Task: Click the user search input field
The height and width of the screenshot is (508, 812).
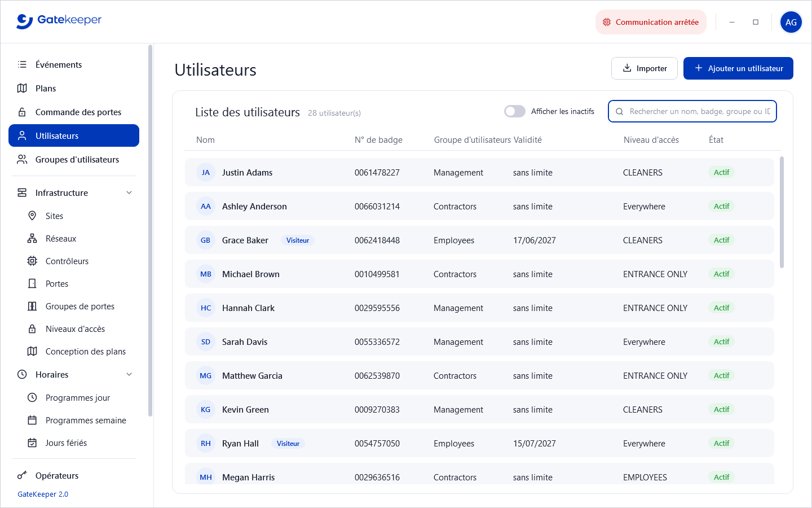Action: pyautogui.click(x=692, y=111)
